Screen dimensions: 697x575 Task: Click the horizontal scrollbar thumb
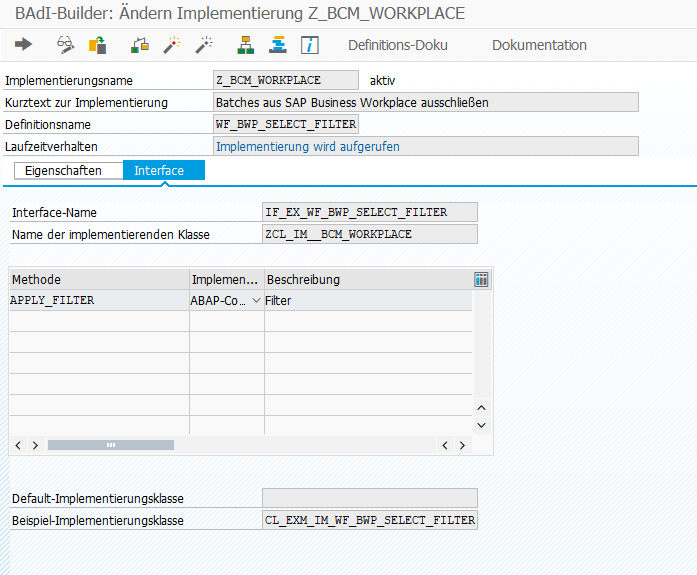pos(111,445)
